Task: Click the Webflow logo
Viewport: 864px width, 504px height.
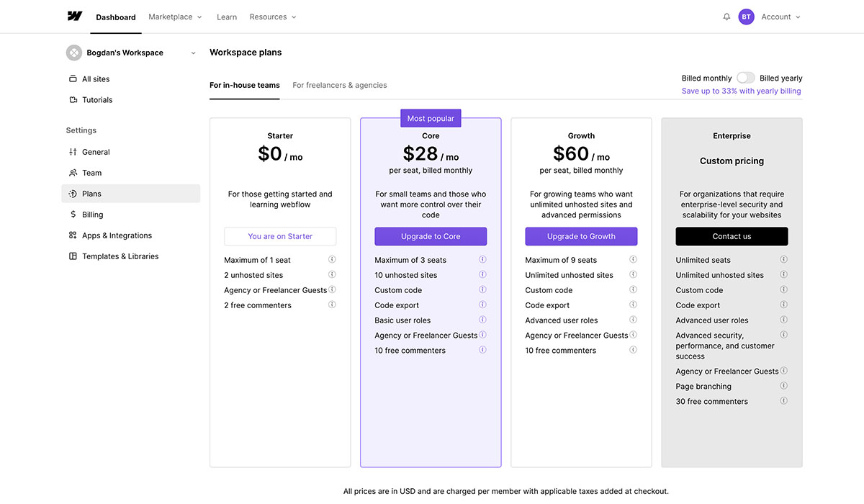Action: (75, 16)
